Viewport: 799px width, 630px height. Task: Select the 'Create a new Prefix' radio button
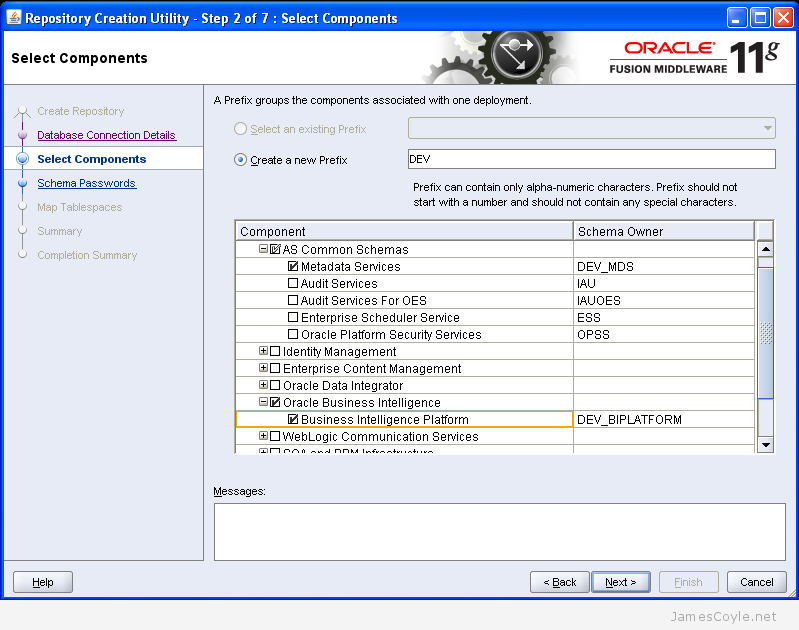tap(241, 160)
